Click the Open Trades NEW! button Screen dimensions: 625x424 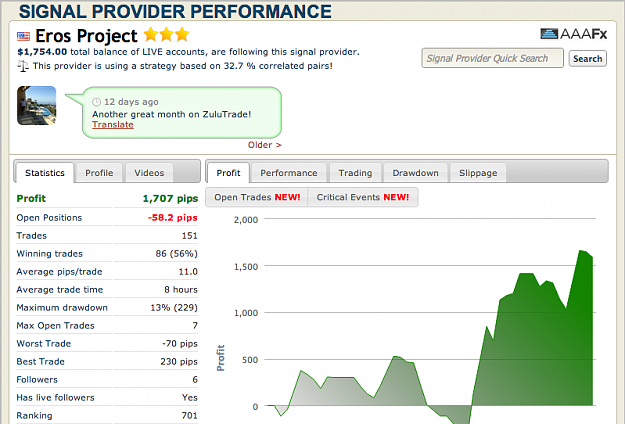pos(257,197)
